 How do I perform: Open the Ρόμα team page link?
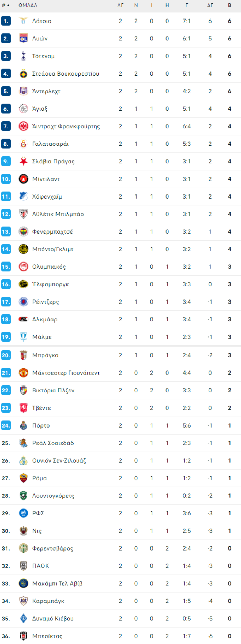(39, 478)
